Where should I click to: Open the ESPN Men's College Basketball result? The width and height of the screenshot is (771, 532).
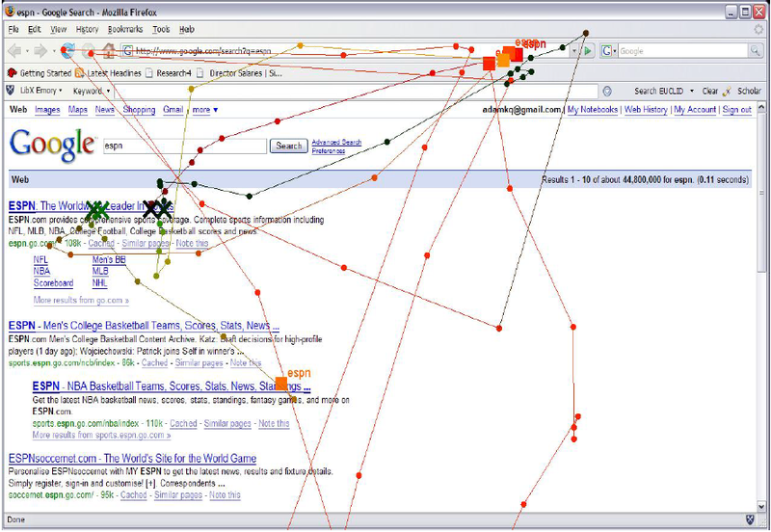click(x=144, y=326)
